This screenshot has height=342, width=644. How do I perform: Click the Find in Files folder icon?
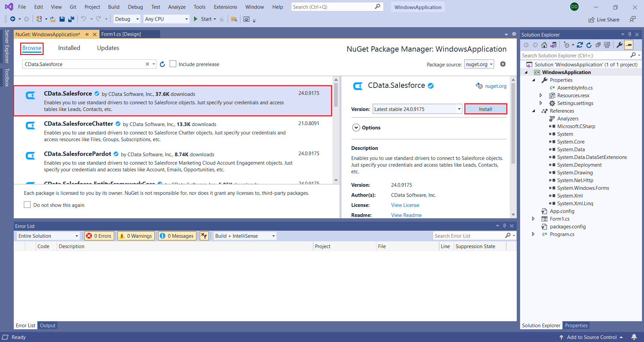point(234,19)
